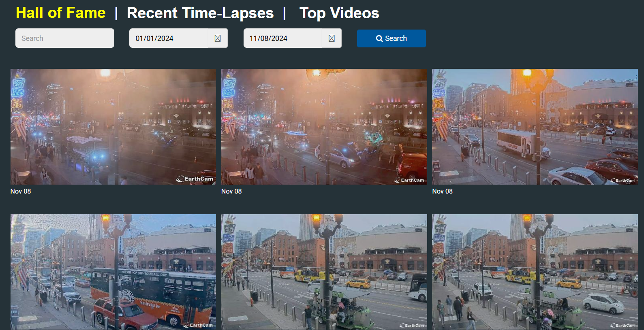Screen dimensions: 644x330
Task: Open bottom right thumbnail with white compact car
Action: 535,272
